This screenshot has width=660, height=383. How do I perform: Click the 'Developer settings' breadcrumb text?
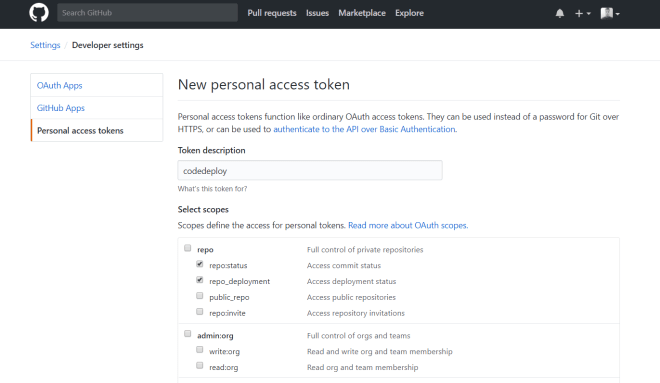point(107,45)
